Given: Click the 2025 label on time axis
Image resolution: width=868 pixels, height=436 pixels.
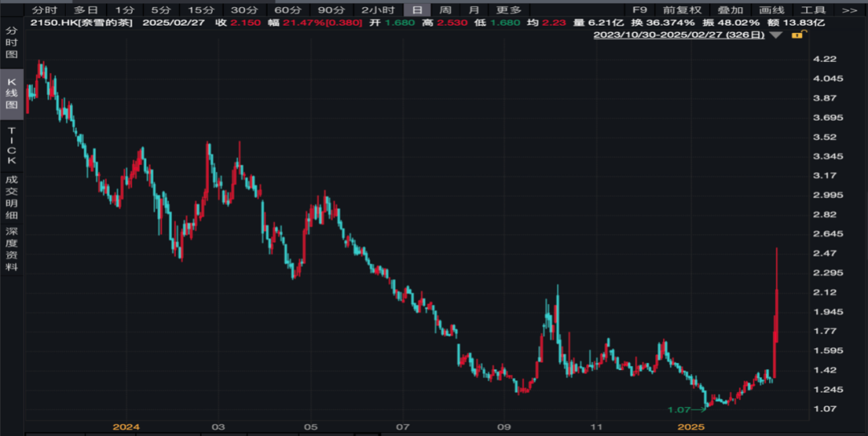Looking at the screenshot, I should (x=691, y=426).
